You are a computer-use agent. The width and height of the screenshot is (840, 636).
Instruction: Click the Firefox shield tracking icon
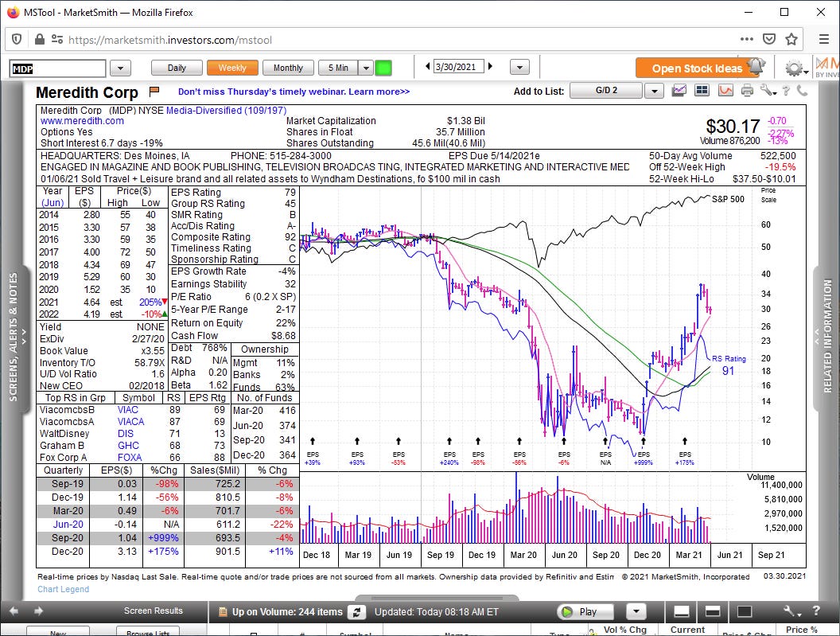pyautogui.click(x=17, y=39)
